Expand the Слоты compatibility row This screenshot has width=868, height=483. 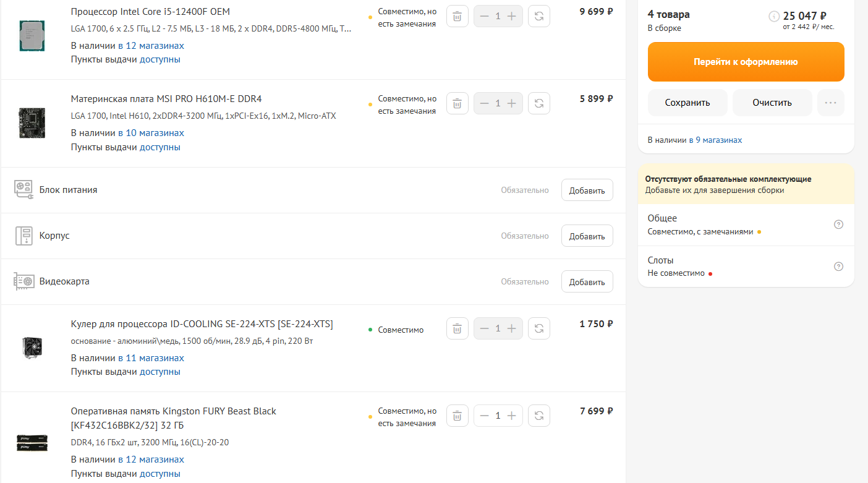point(746,267)
